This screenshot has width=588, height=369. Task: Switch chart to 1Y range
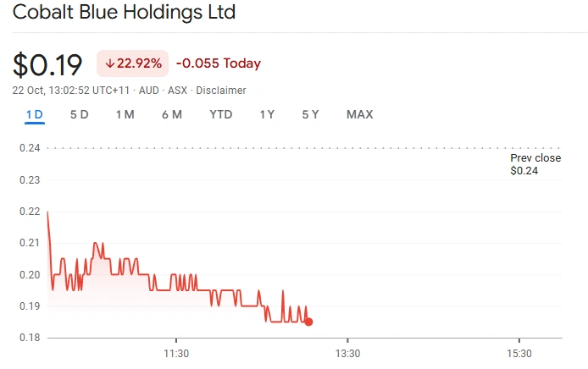pyautogui.click(x=267, y=114)
